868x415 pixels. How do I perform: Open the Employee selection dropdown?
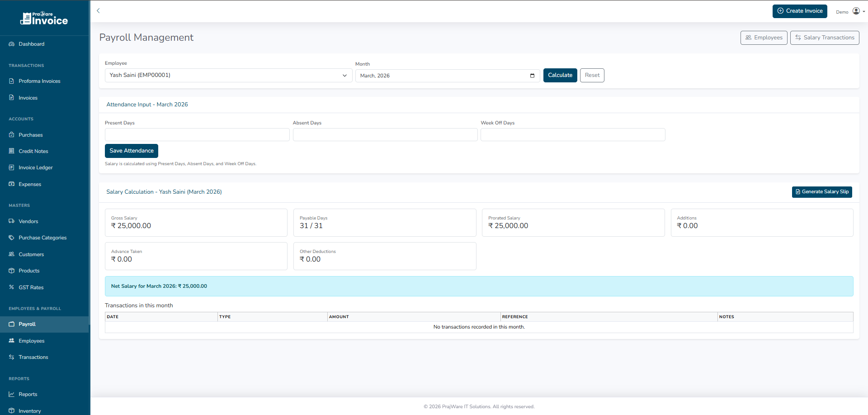(x=228, y=75)
